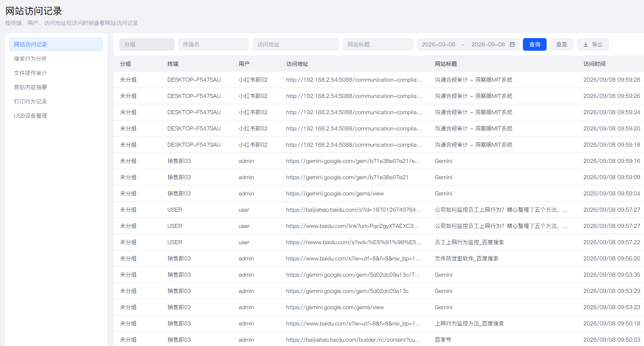Select the end date 2026-09-08
The height and width of the screenshot is (346, 644).
pyautogui.click(x=488, y=44)
